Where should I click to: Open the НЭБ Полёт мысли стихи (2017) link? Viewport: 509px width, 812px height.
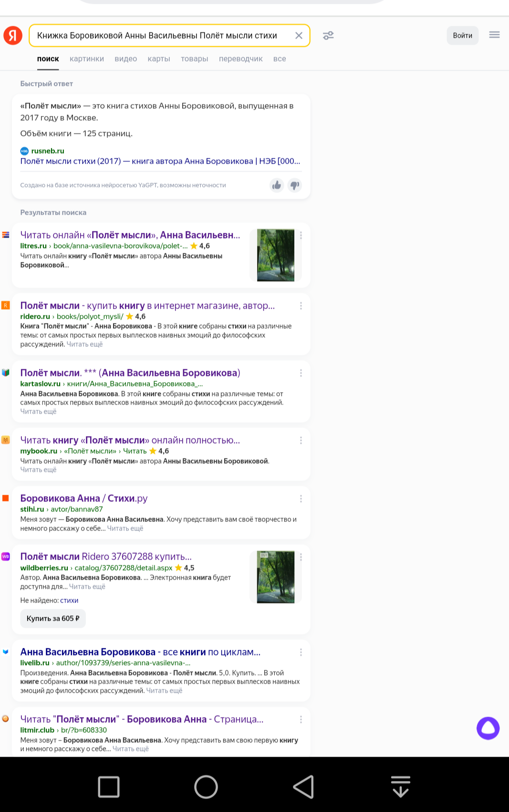click(x=160, y=161)
